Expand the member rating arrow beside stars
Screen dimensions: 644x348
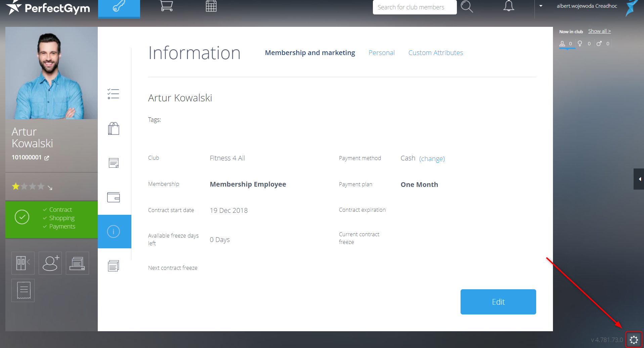click(50, 188)
